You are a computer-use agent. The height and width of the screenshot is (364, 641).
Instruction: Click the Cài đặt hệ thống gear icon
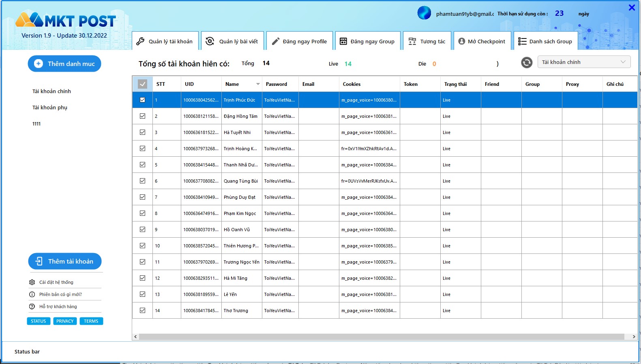[x=32, y=282]
